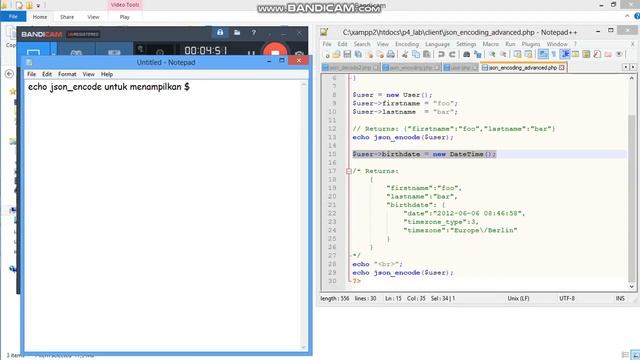This screenshot has height=360, width=640.
Task: Click Home tab in File Explorer ribbon
Action: [40, 17]
